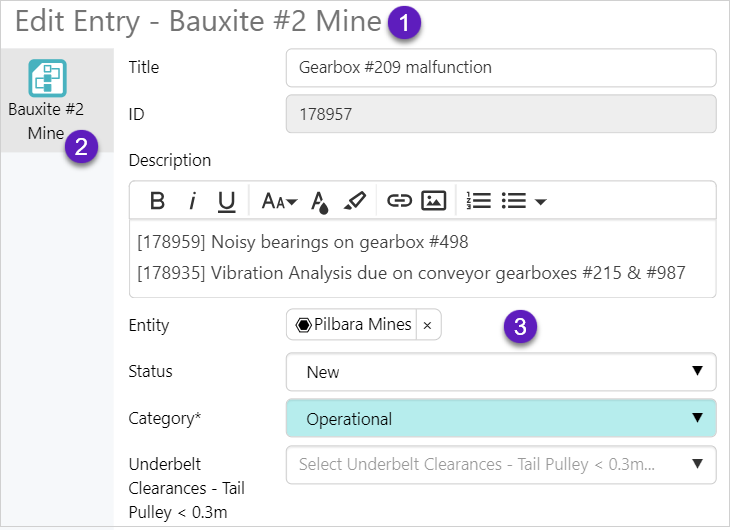The width and height of the screenshot is (730, 530).
Task: Apply the numbered list format
Action: [479, 201]
